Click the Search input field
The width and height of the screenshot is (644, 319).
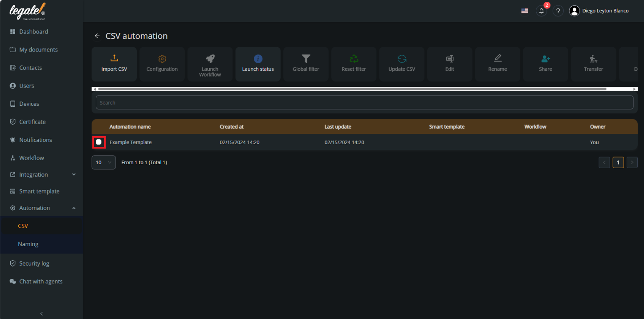[x=364, y=103]
